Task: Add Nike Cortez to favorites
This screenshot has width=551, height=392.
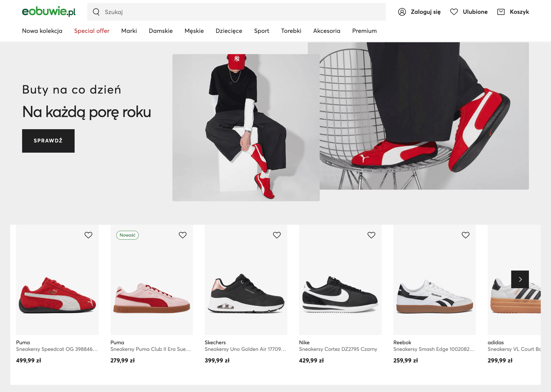Action: coord(371,235)
